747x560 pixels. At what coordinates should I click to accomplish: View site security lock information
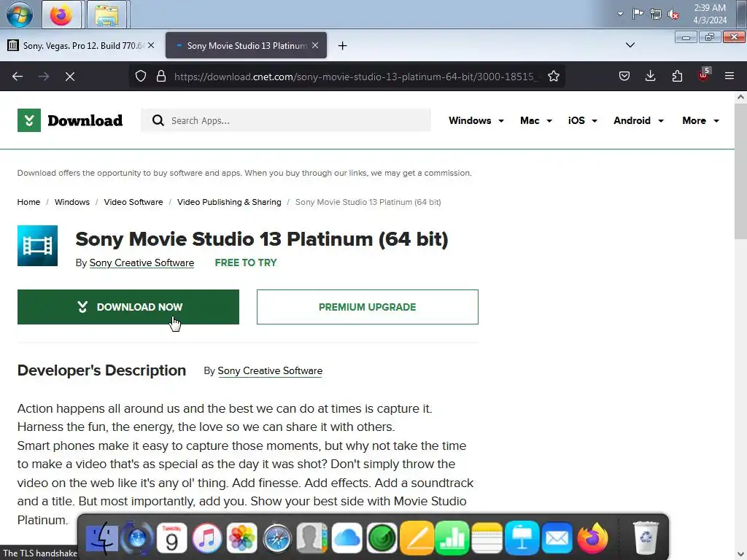[x=161, y=76]
